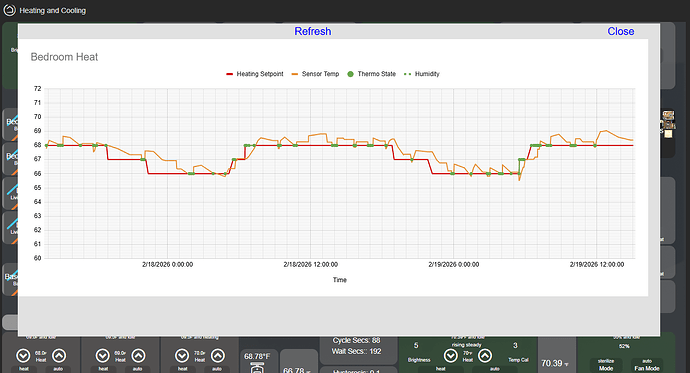This screenshot has width=690, height=373.
Task: Click the home icon beside Heating and Cooling
Action: coord(9,10)
